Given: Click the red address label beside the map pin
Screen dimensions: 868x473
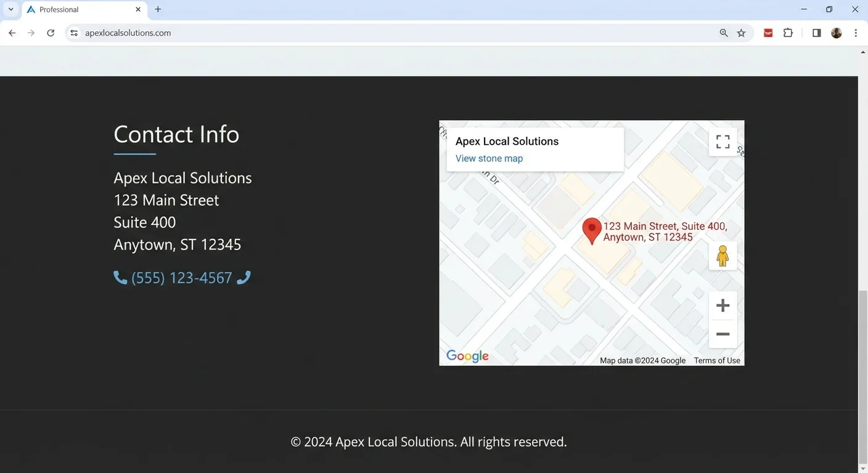Looking at the screenshot, I should [x=665, y=232].
